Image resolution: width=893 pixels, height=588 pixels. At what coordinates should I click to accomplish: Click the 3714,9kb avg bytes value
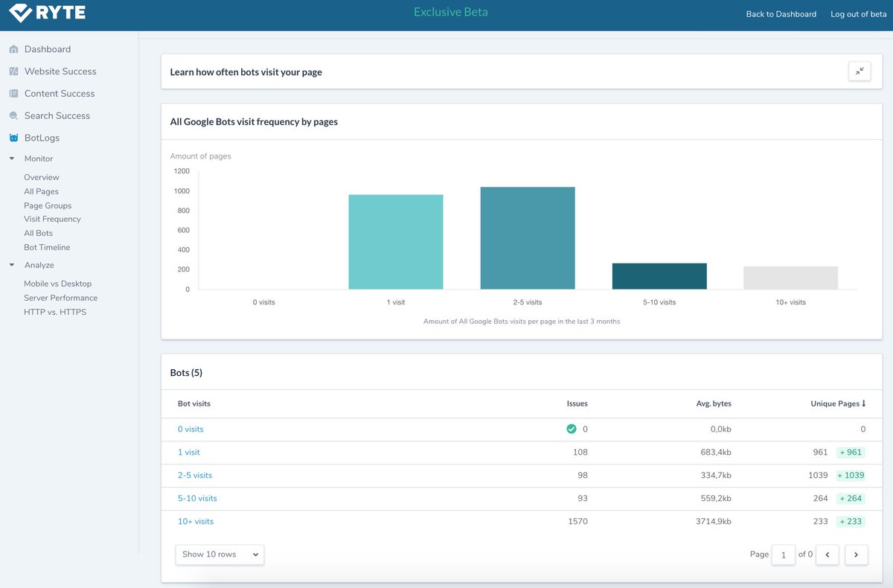(x=714, y=521)
